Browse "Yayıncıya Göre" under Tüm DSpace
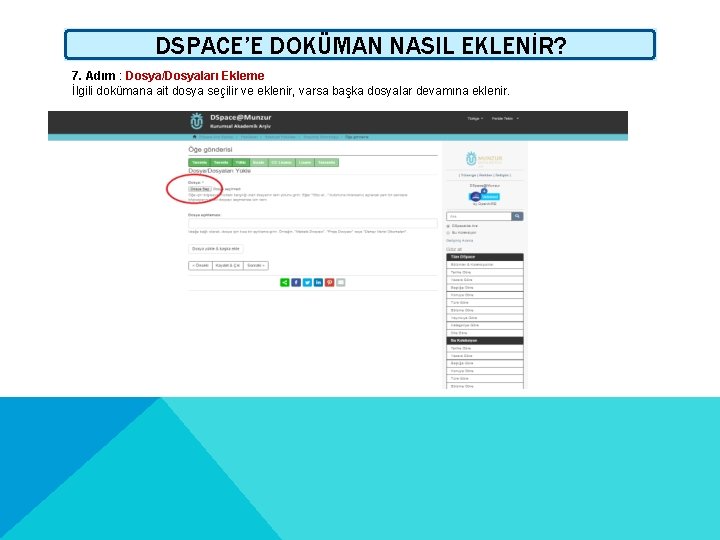Screen dimensions: 720x540 point(484,318)
